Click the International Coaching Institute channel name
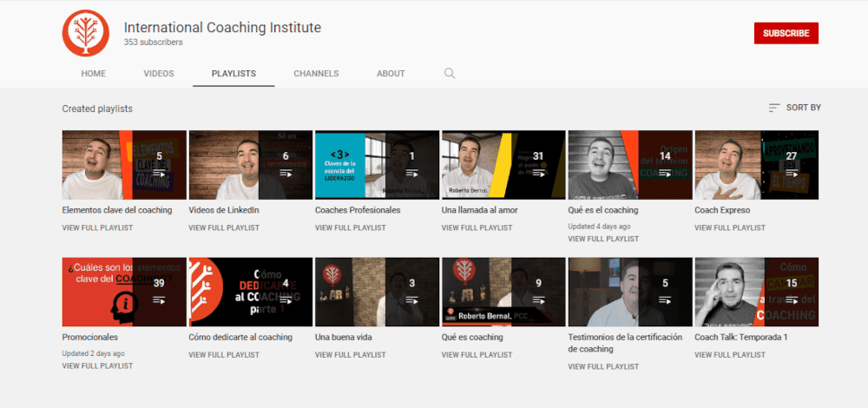The image size is (868, 408). pos(222,27)
